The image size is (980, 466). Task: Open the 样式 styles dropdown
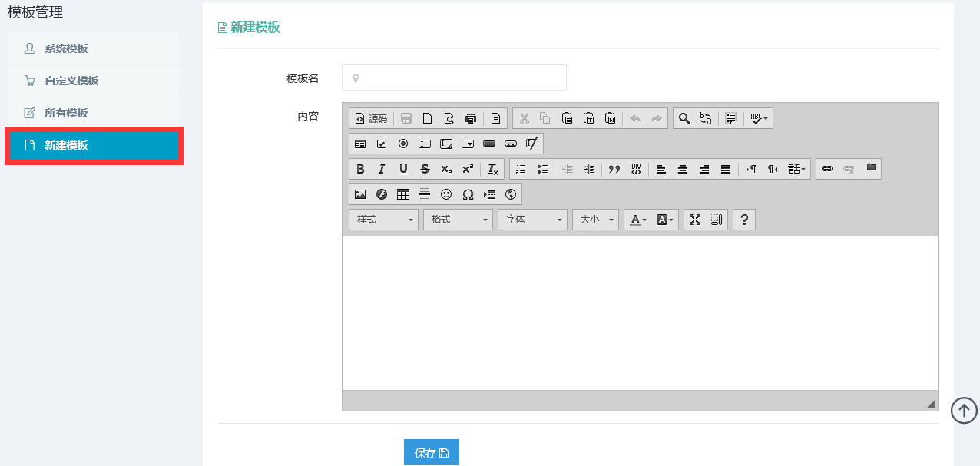coord(383,220)
